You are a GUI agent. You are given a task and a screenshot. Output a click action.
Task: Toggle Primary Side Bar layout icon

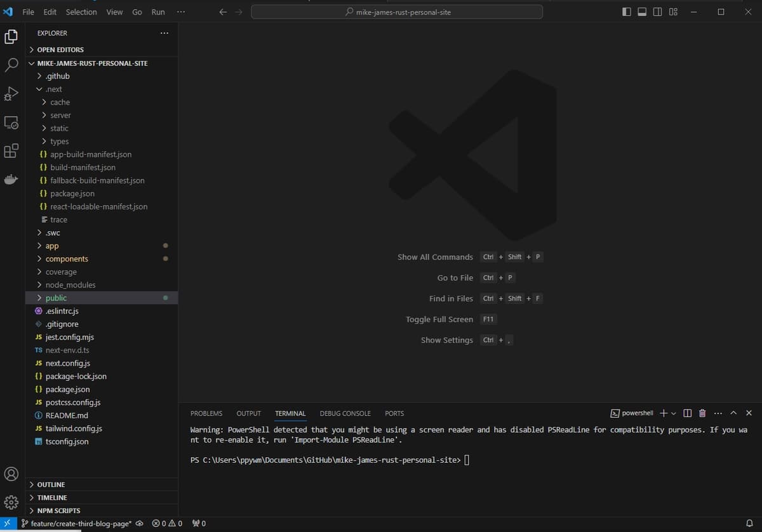coord(627,12)
